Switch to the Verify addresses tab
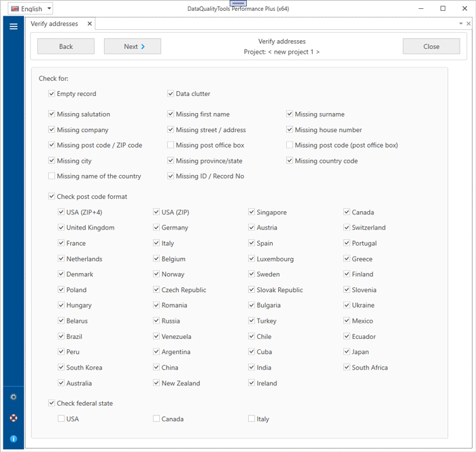The width and height of the screenshot is (476, 452). click(54, 24)
